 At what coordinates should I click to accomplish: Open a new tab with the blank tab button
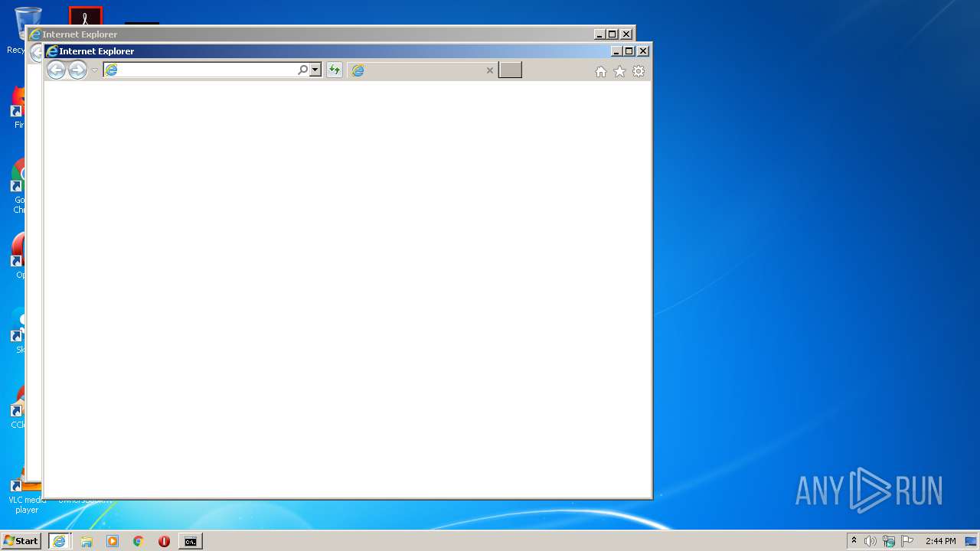click(x=510, y=70)
